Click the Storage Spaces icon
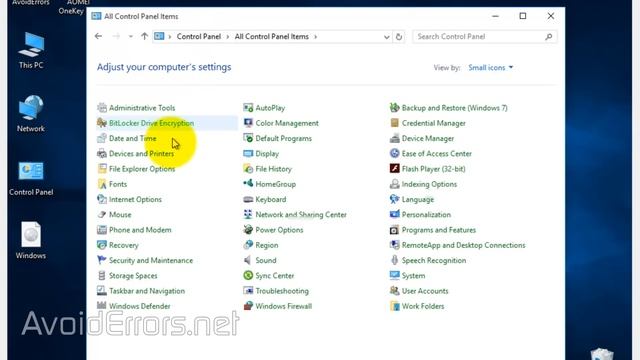640x360 pixels. tap(102, 276)
